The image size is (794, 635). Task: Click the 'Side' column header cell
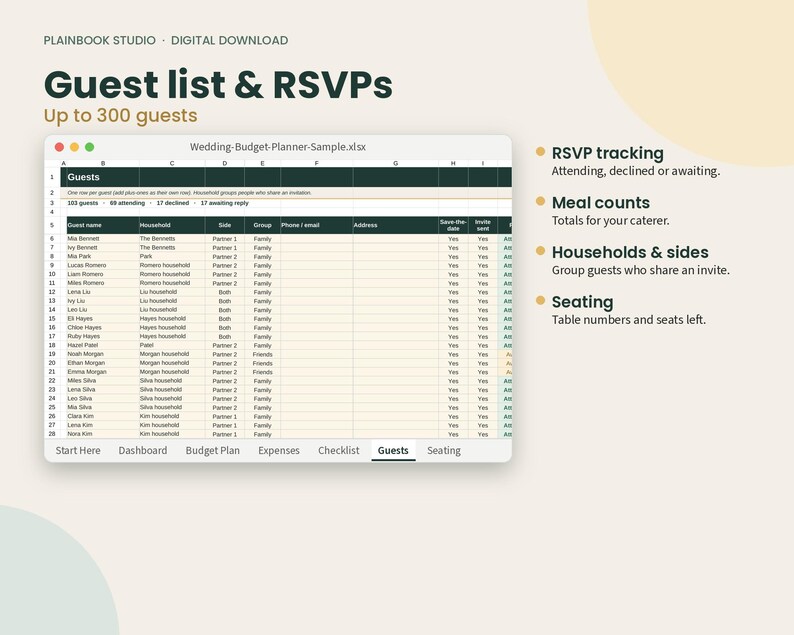(225, 225)
